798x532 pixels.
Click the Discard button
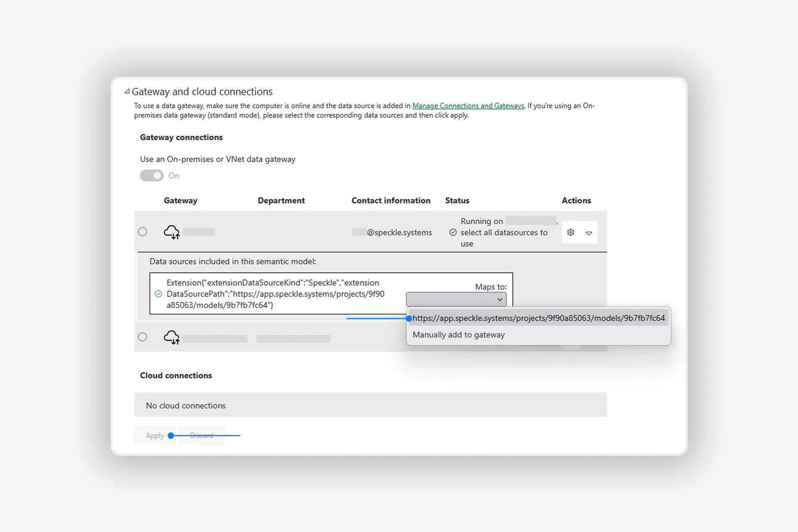click(201, 435)
